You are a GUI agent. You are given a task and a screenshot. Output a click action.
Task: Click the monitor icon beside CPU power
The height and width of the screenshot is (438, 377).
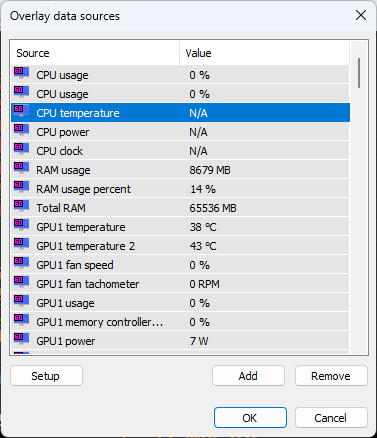(21, 130)
